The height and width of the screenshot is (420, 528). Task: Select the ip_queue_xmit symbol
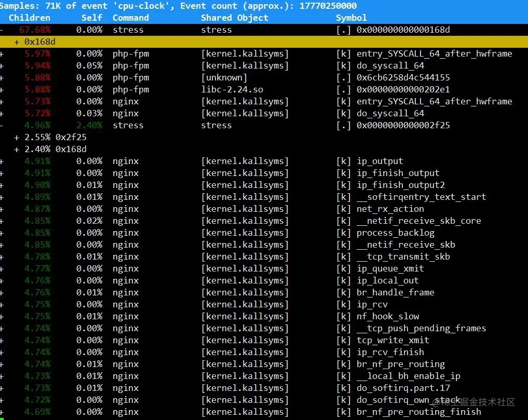390,269
